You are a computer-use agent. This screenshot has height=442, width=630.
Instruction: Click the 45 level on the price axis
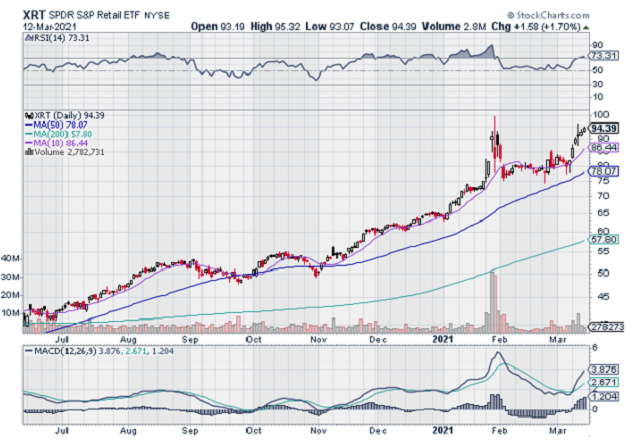pyautogui.click(x=603, y=297)
